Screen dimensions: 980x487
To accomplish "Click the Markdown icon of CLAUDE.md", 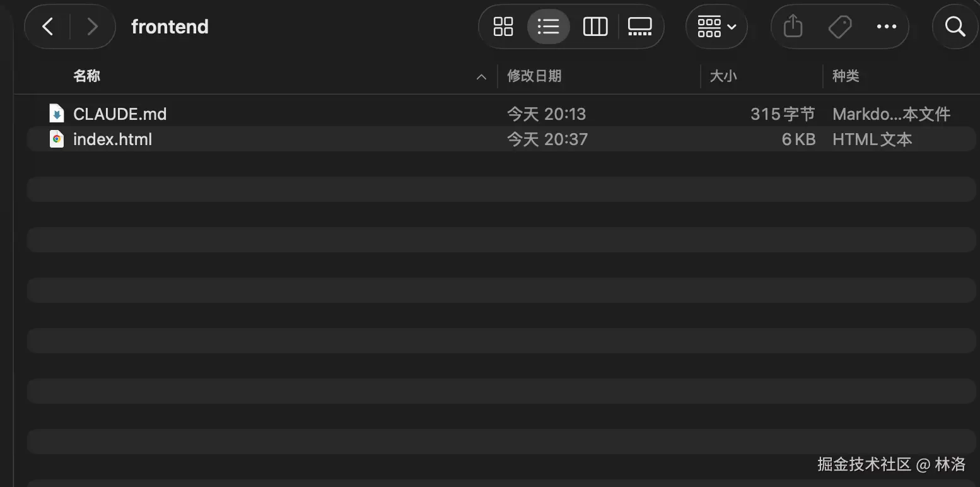I will coord(57,114).
